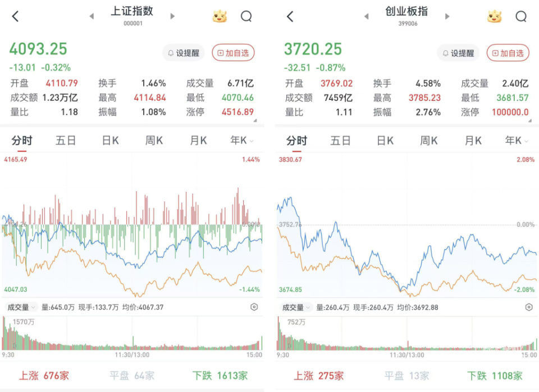Open chart settings gear on 上证指数 panel

(254, 307)
